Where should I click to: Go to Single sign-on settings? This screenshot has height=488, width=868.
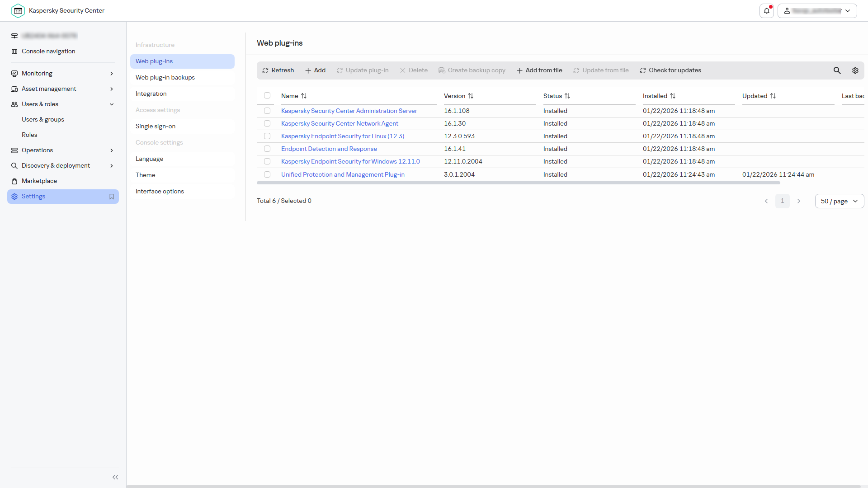point(156,126)
